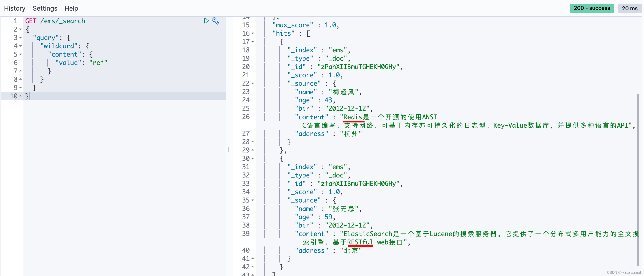Click fold marker on request line 9
This screenshot has width=644, height=276.
click(20, 87)
